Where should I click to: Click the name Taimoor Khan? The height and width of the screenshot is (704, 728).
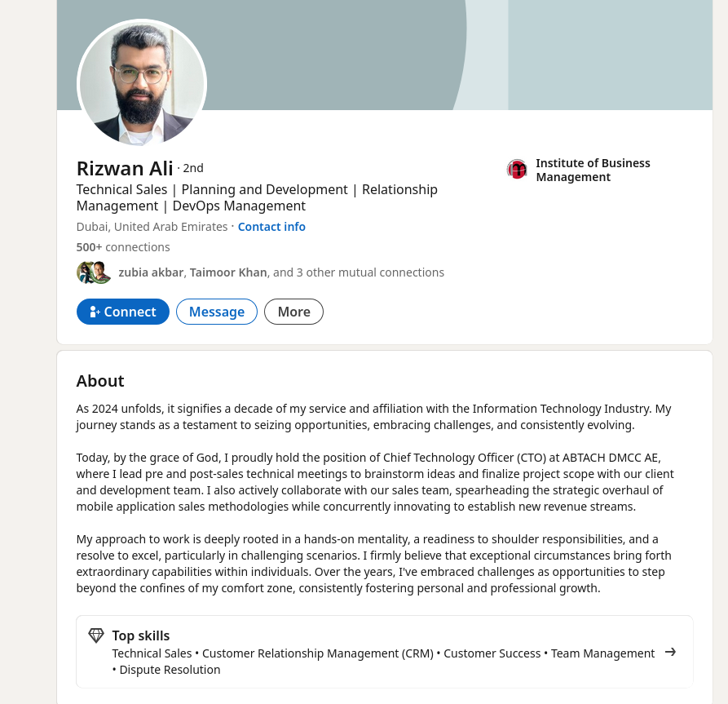pos(228,272)
